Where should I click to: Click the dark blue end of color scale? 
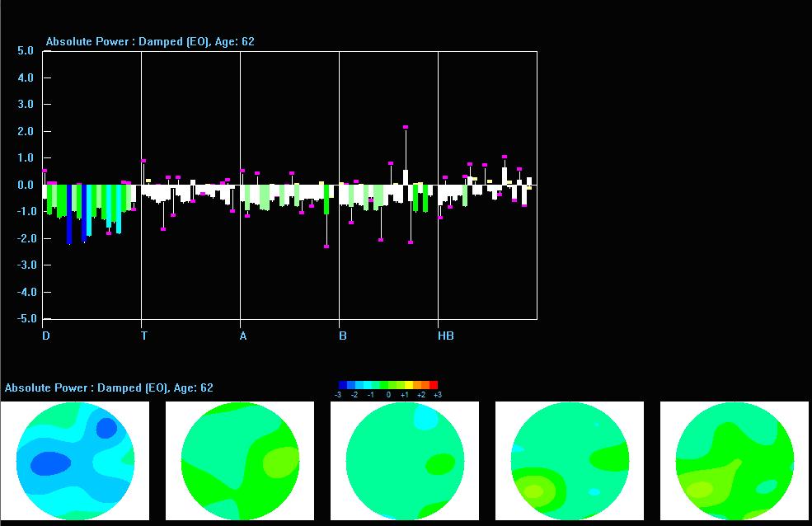tap(343, 385)
